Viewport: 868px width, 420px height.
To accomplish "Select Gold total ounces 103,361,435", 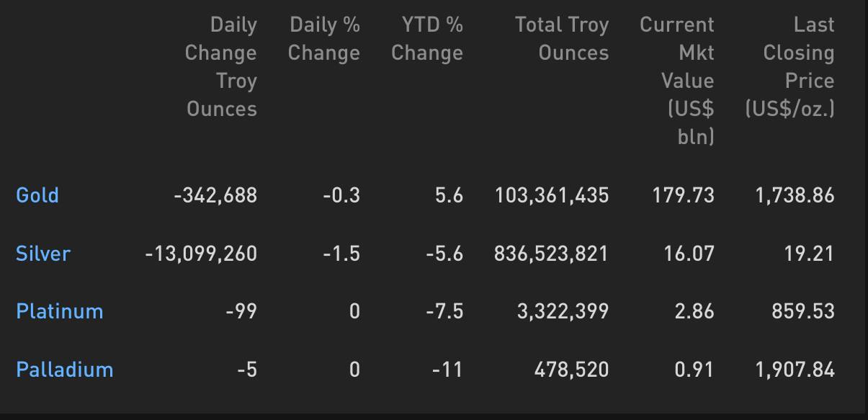I will point(552,195).
